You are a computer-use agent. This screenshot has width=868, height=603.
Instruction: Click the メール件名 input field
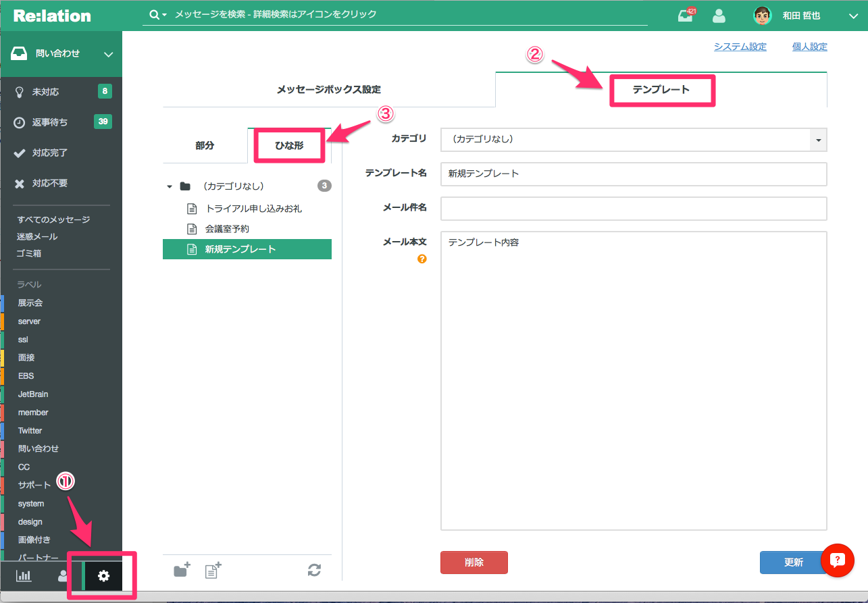[x=634, y=209]
